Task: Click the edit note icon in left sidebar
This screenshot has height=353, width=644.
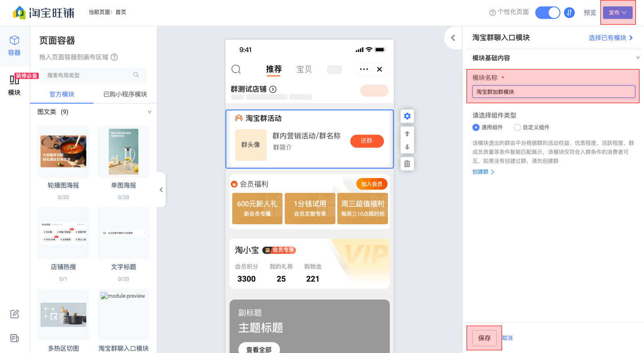Action: [x=14, y=314]
